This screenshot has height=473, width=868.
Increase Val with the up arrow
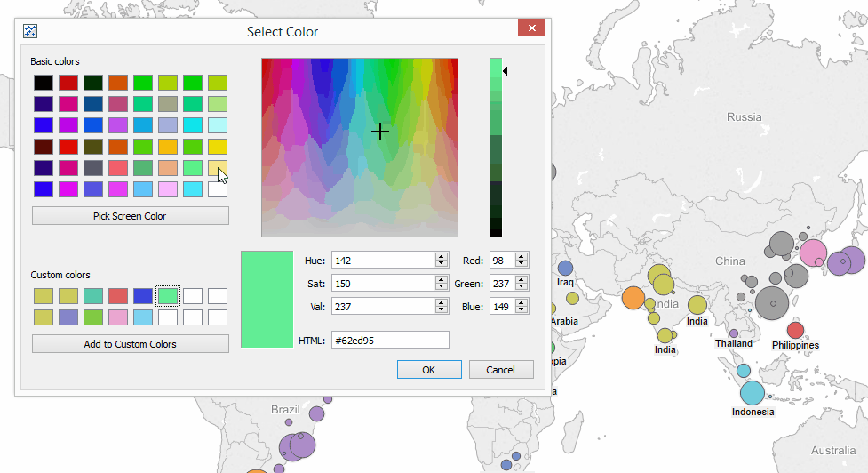pos(442,303)
